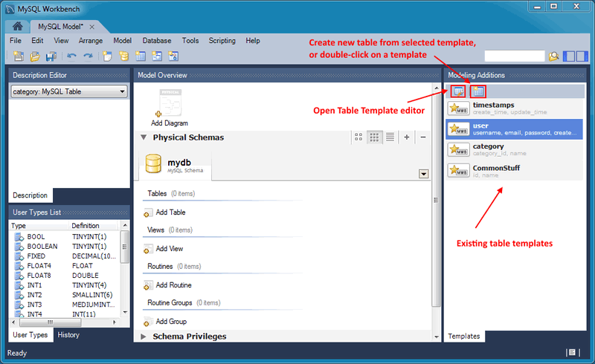The image size is (595, 364).
Task: Click the Add new routine toolbar icon
Action: tap(173, 56)
